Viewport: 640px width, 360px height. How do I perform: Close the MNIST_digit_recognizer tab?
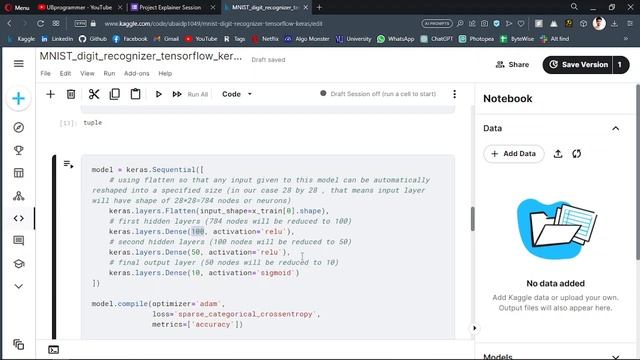(x=306, y=7)
